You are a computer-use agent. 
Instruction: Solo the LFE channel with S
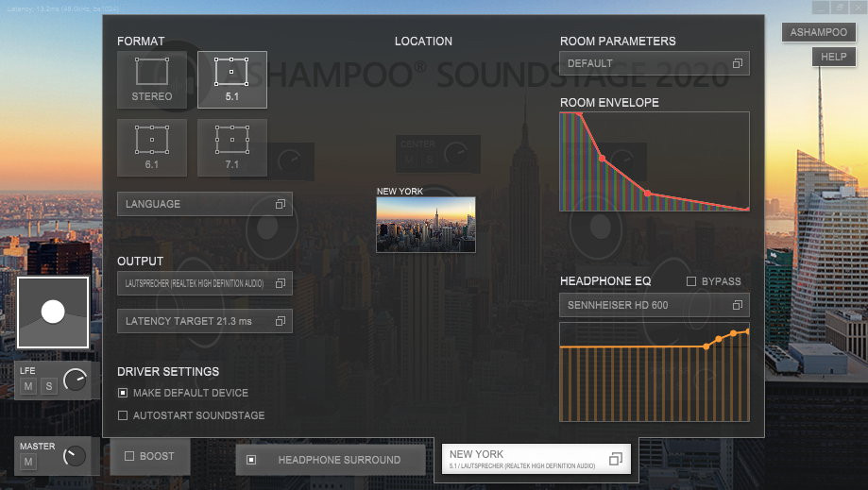pos(49,386)
